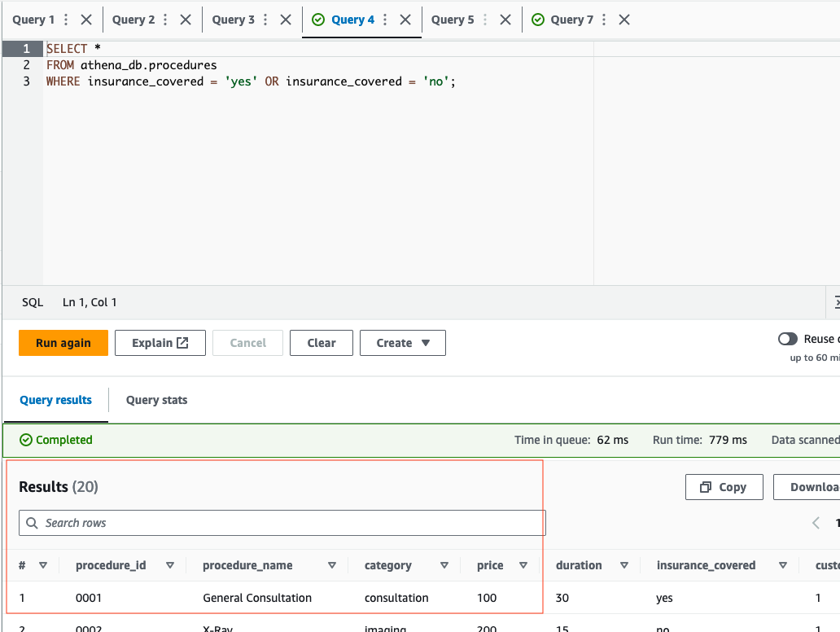Focus the Search rows field
The image size is (840, 632).
(x=282, y=523)
